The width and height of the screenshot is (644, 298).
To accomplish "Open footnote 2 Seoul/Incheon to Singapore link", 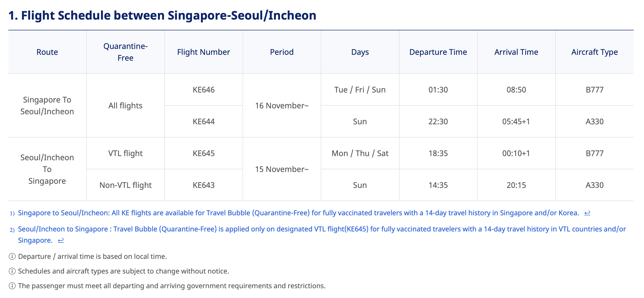I will click(322, 235).
